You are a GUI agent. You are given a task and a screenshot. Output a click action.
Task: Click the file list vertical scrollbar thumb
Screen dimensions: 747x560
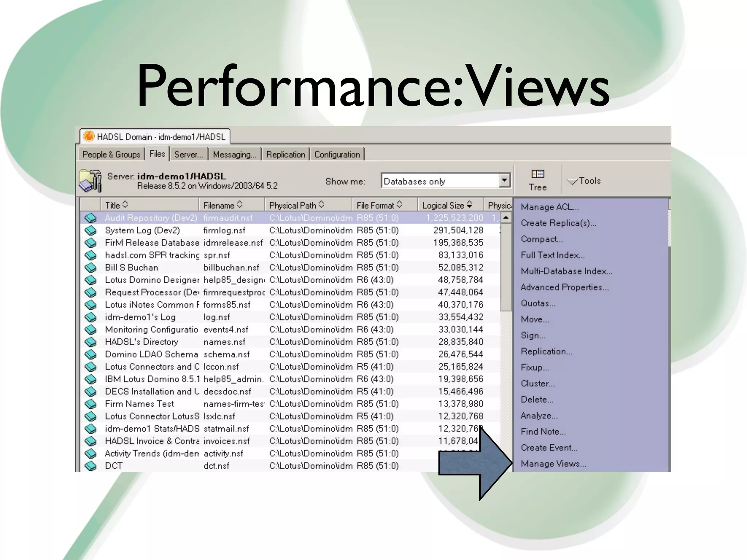[x=506, y=267]
